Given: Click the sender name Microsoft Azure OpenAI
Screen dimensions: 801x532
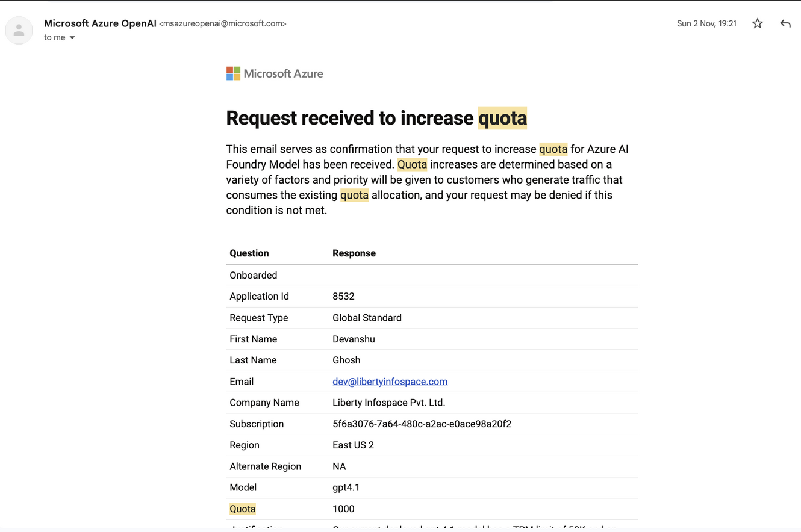Looking at the screenshot, I should tap(100, 23).
